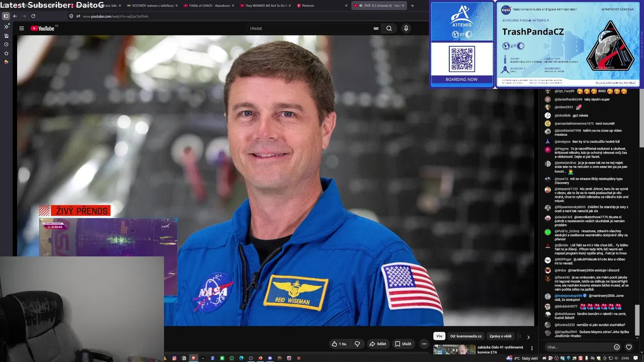Click the Sdílet share button
Viewport: 644px width, 362px height.
coord(378,344)
